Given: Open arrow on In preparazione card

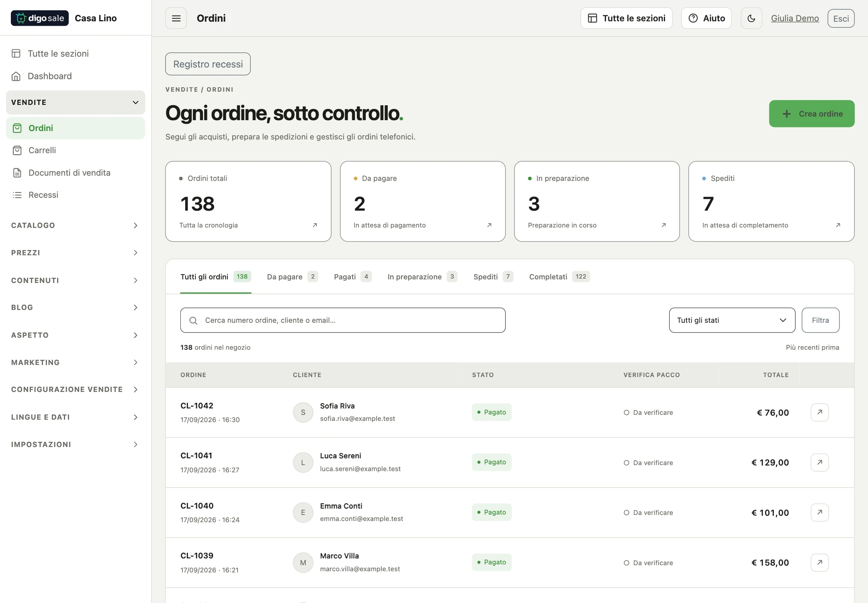Looking at the screenshot, I should point(663,225).
